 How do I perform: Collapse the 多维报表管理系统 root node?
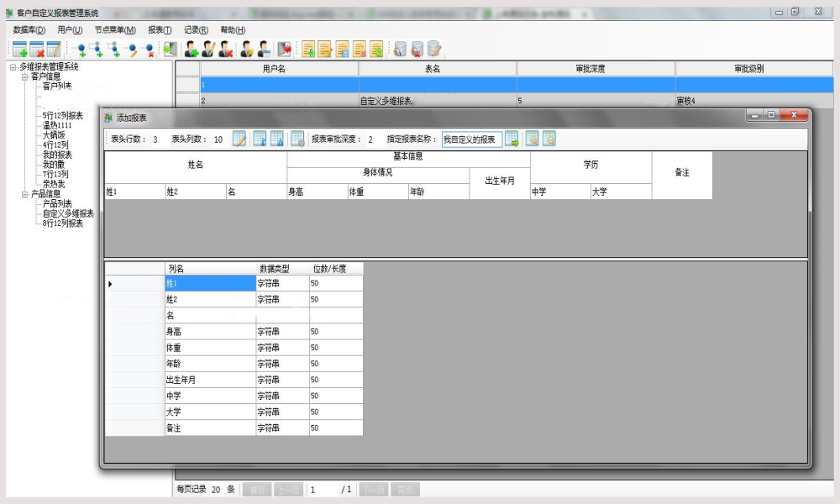pyautogui.click(x=13, y=67)
